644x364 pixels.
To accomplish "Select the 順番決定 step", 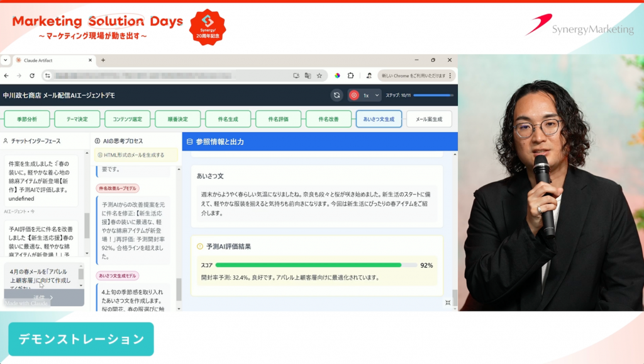I will click(178, 119).
